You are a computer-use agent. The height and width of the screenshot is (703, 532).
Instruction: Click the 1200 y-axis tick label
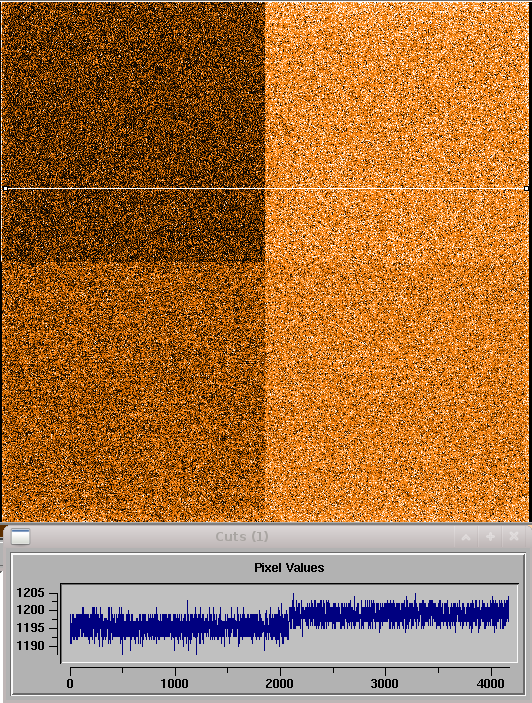click(30, 610)
